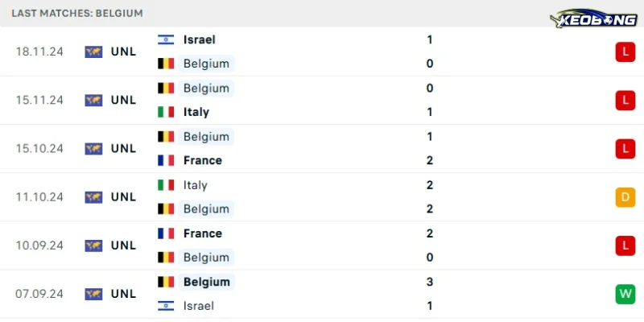Click the red L badge for 18.11.24 match
The width and height of the screenshot is (644, 322).
tap(625, 52)
